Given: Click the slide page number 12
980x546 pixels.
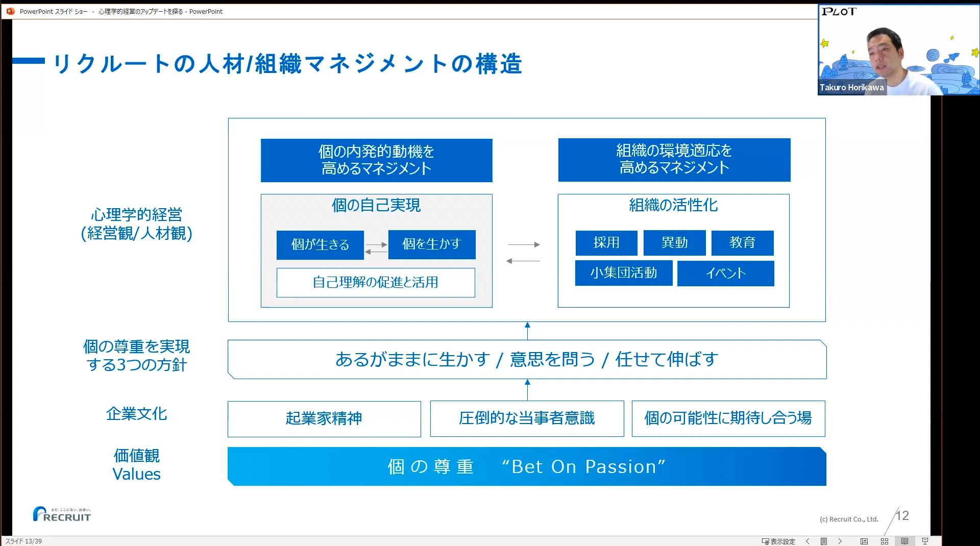Looking at the screenshot, I should pos(902,515).
